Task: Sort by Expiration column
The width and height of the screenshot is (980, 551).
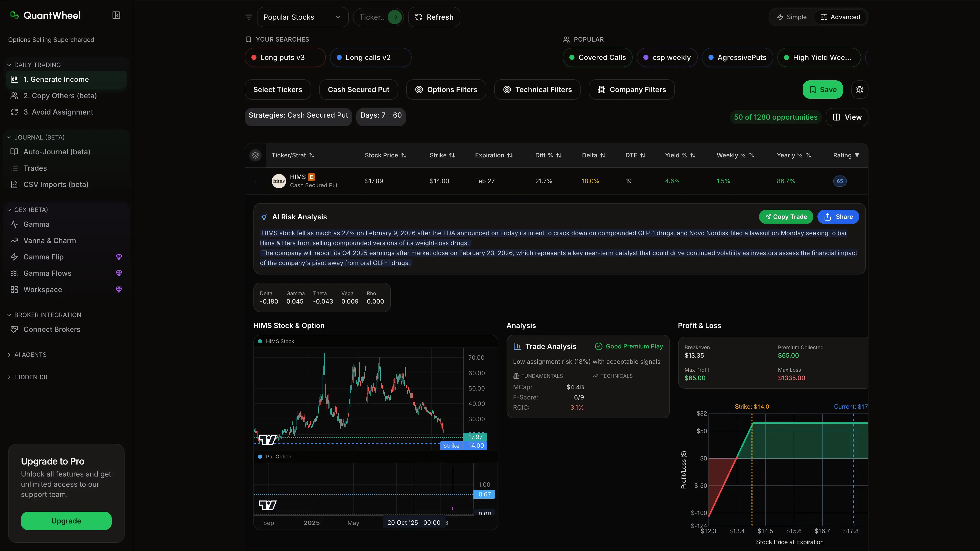Action: click(494, 155)
